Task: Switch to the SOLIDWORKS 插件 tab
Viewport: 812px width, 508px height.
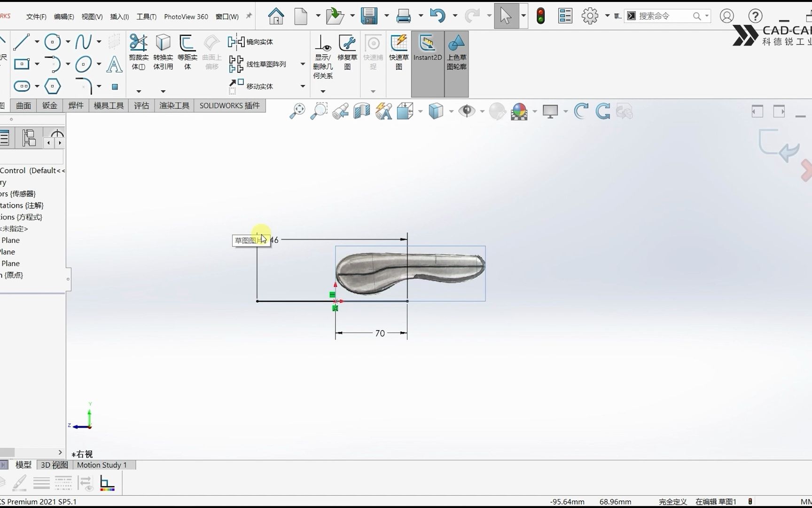Action: (x=230, y=106)
